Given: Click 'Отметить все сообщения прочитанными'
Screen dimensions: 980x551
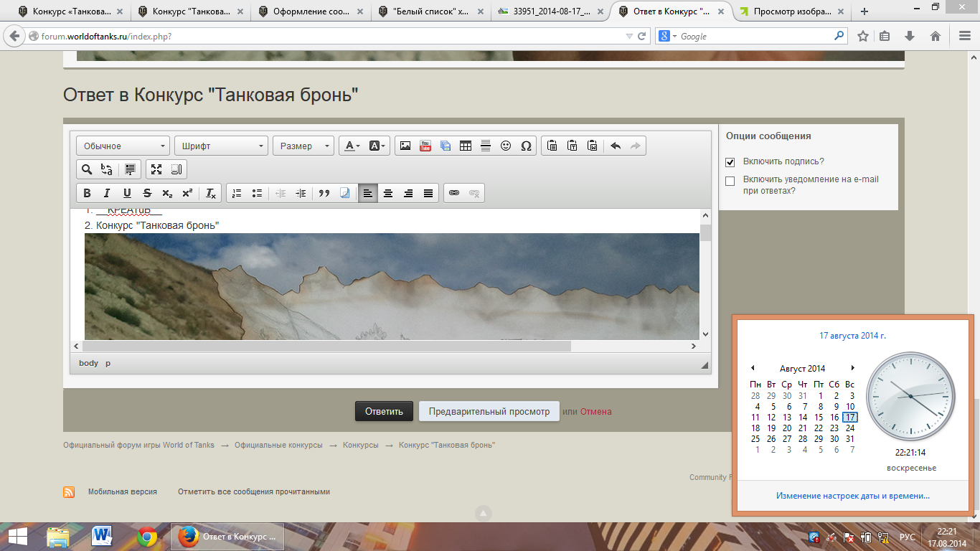Looking at the screenshot, I should point(254,492).
